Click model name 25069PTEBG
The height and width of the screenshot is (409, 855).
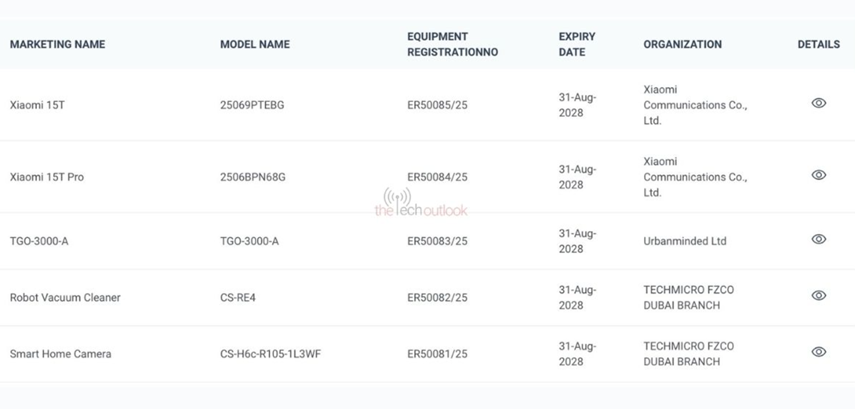click(x=252, y=105)
